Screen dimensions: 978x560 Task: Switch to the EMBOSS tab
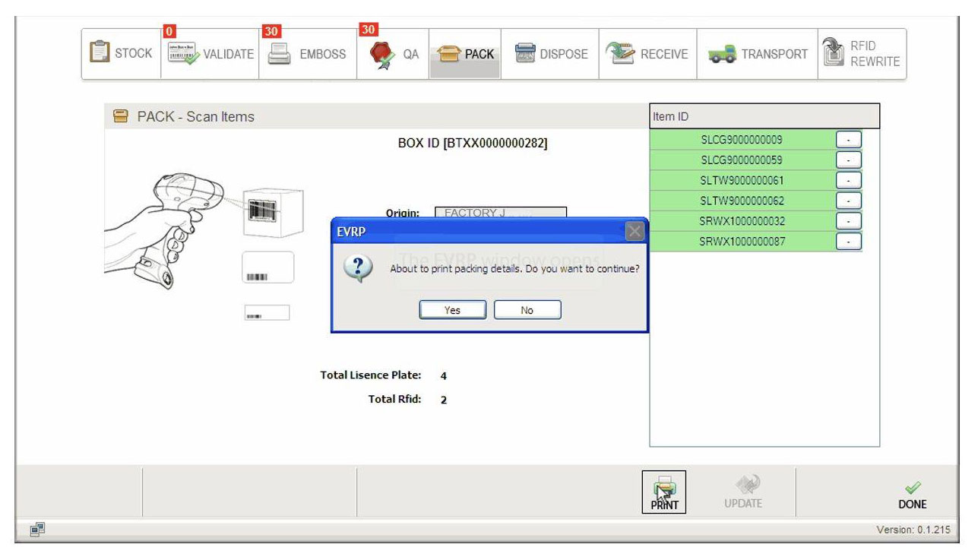(308, 54)
